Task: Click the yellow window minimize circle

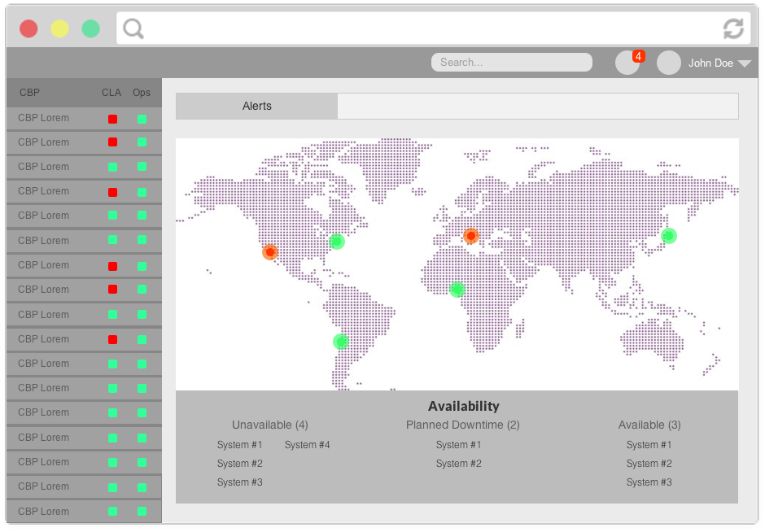Action: point(59,28)
